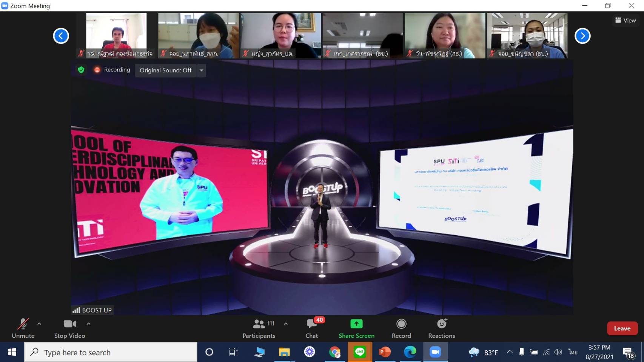
Task: Open the notification center with 18 alerts
Action: click(x=629, y=353)
